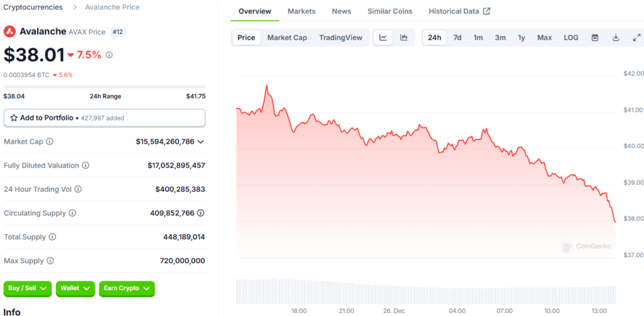The height and width of the screenshot is (316, 644).
Task: Select the TradingView chart toggle
Action: tap(341, 38)
